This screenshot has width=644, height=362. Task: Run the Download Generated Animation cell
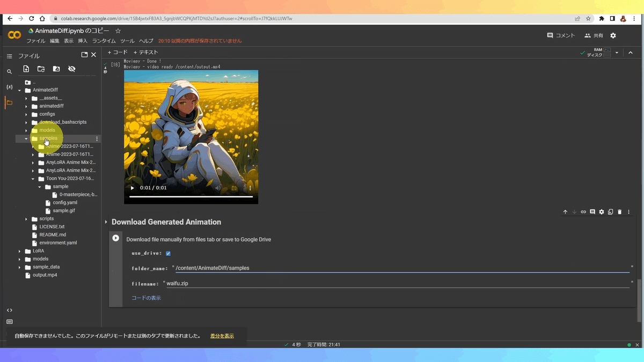pos(115,238)
